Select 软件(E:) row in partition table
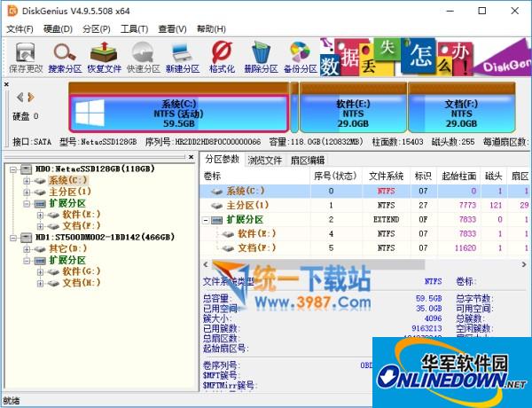532x408 pixels. (x=365, y=234)
